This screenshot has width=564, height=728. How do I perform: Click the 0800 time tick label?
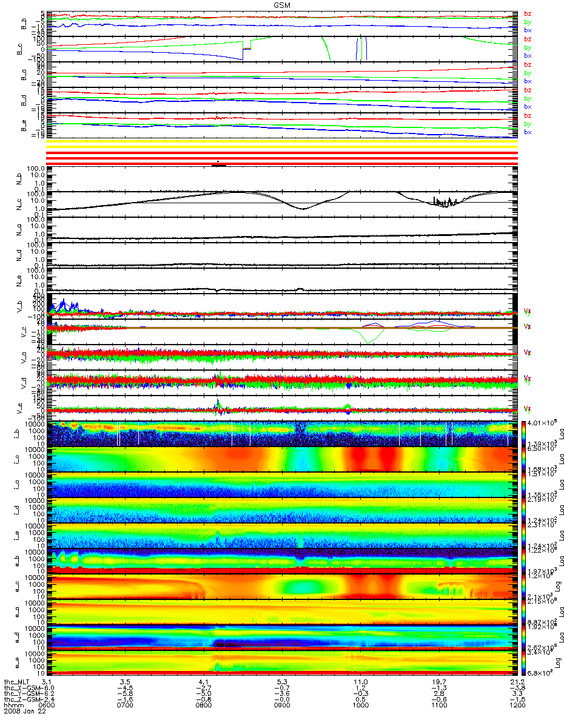tap(204, 705)
